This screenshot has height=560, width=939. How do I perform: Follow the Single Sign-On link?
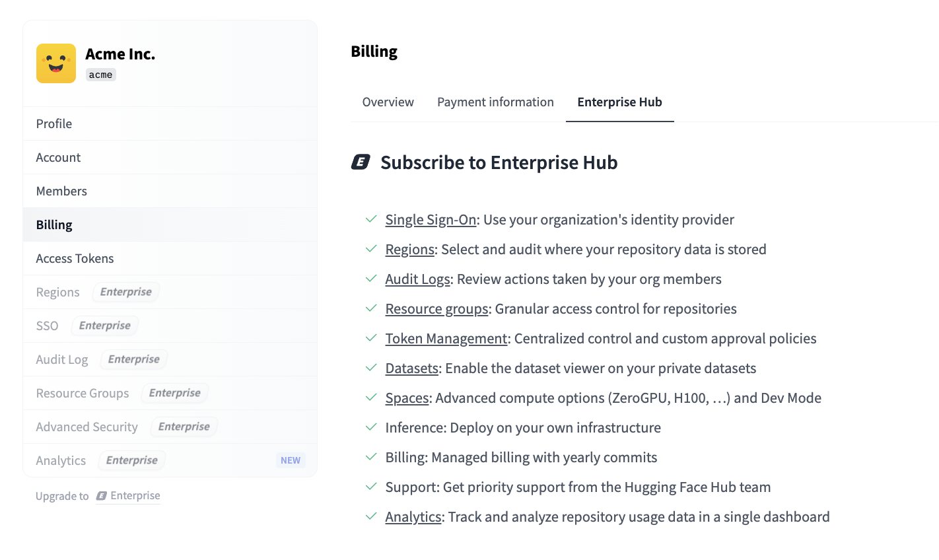pos(431,220)
